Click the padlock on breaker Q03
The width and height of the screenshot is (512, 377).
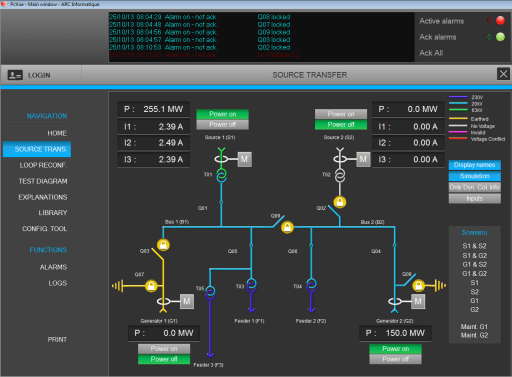coord(163,245)
